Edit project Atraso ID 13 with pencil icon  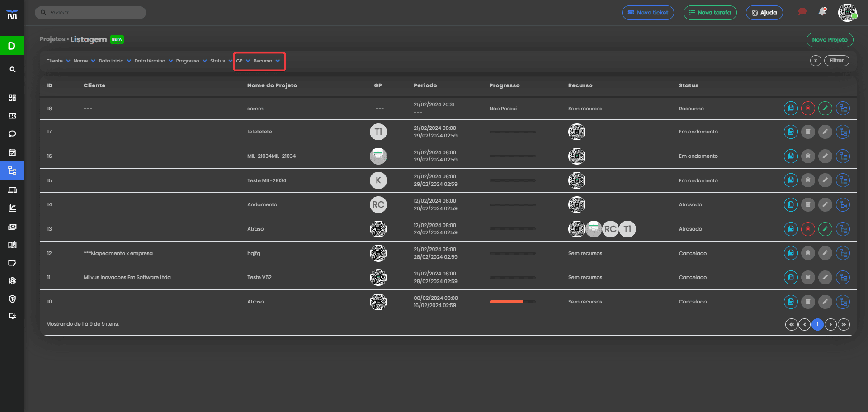(825, 229)
